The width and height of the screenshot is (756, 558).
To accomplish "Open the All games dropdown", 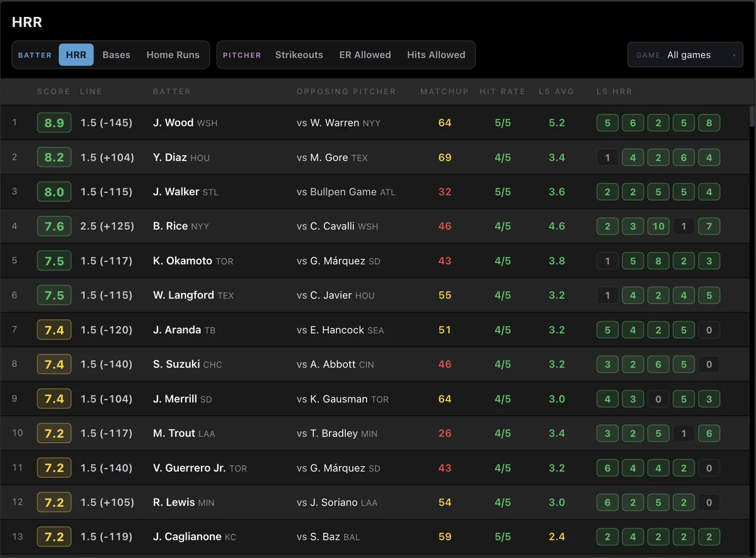I will click(x=685, y=55).
